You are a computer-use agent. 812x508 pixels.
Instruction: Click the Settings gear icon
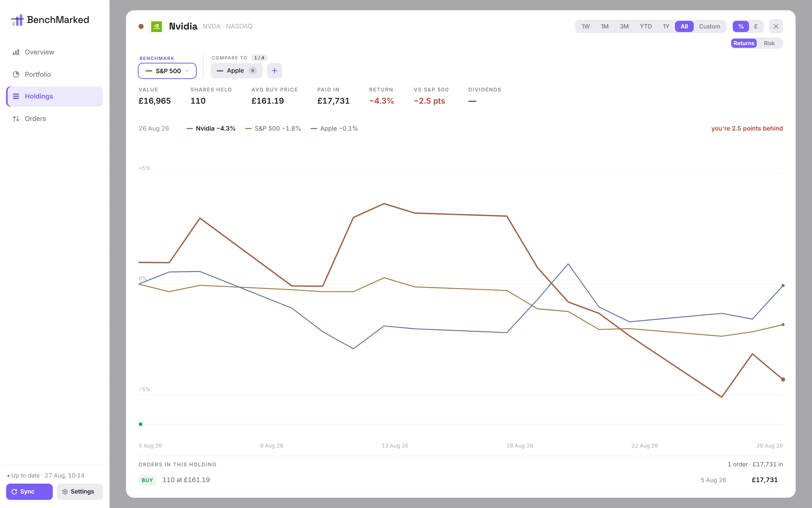coord(65,491)
